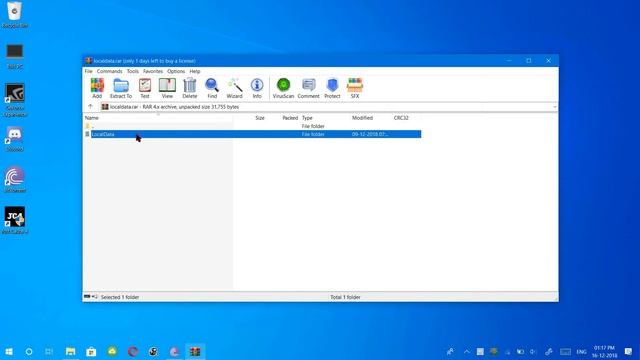Go up one level arrow in address bar
The image size is (640, 360).
click(91, 107)
